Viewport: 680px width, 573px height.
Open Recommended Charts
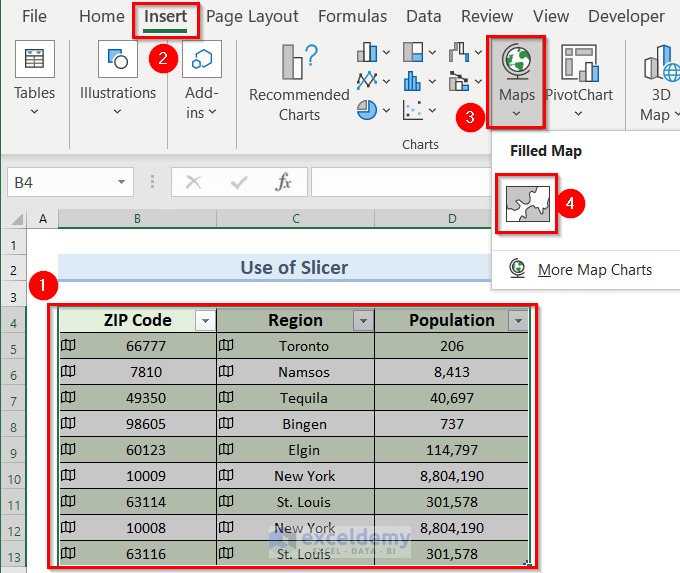tap(299, 82)
